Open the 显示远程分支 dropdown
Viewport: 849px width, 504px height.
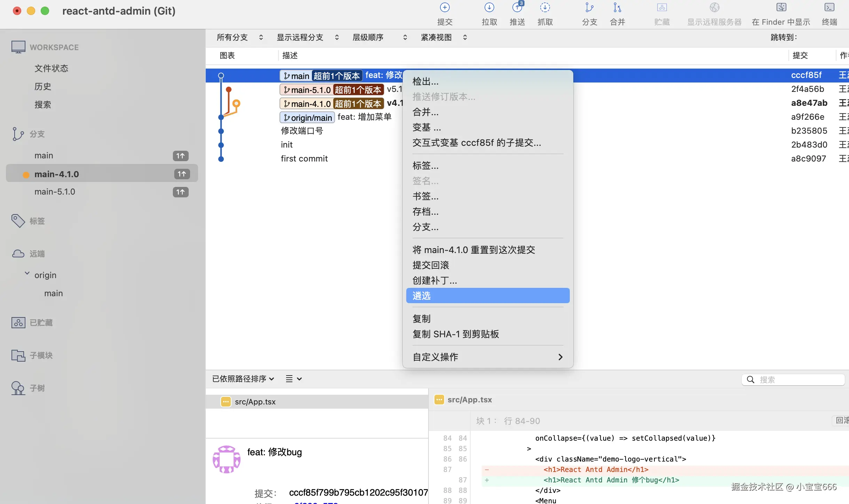click(x=307, y=37)
